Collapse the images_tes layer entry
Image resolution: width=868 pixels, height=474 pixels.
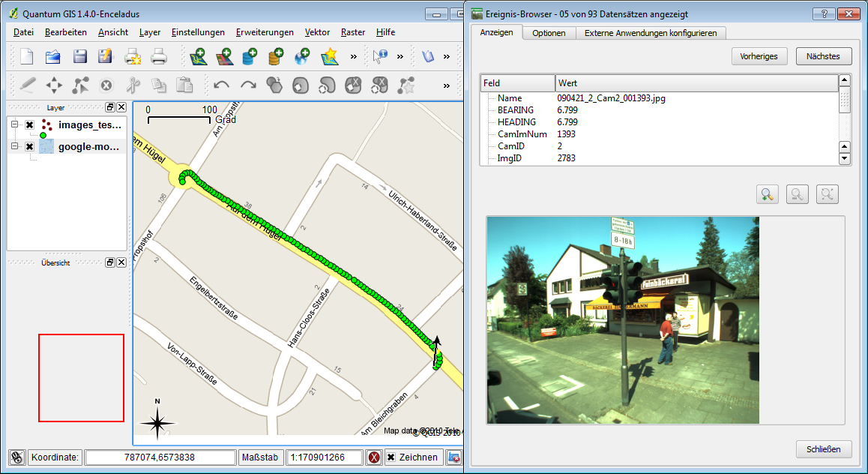(x=14, y=124)
